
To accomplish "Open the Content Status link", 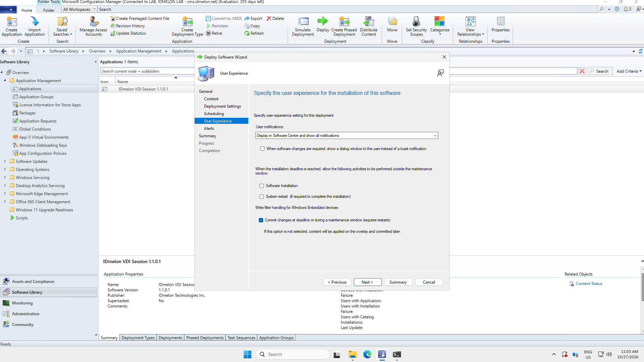I will [589, 284].
